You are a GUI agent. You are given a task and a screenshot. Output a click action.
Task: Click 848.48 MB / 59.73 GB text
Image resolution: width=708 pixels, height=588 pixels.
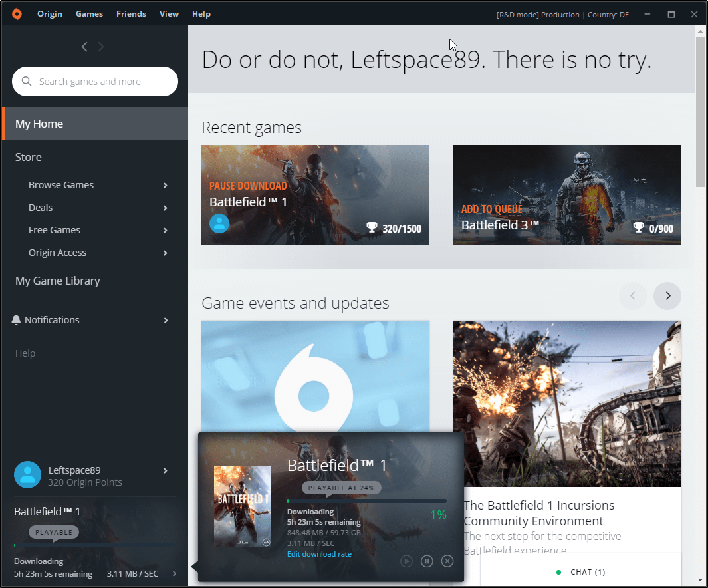pos(324,533)
